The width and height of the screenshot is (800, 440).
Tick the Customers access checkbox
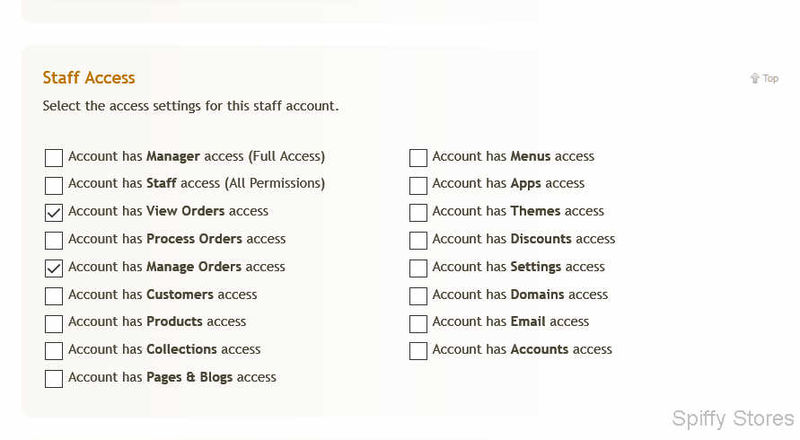[x=54, y=296]
